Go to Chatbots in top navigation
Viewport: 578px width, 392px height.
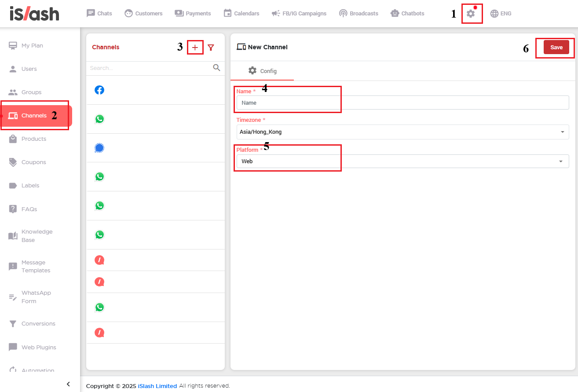[407, 14]
